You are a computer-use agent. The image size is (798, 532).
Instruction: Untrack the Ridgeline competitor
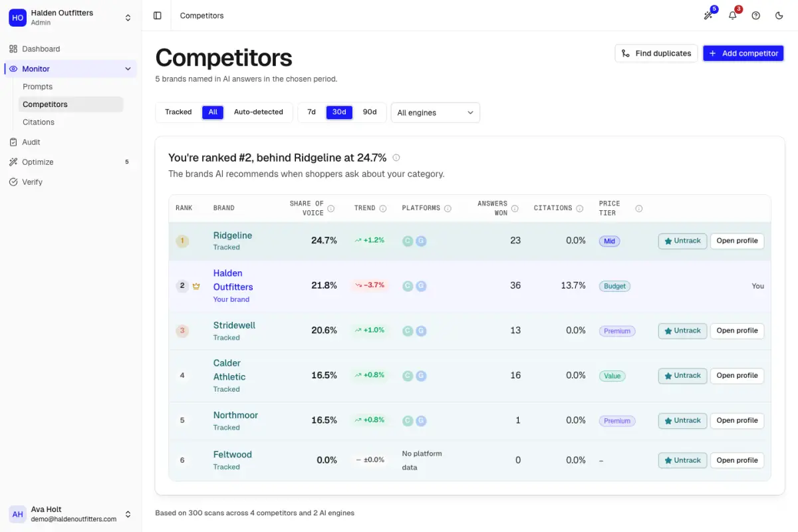pos(682,241)
